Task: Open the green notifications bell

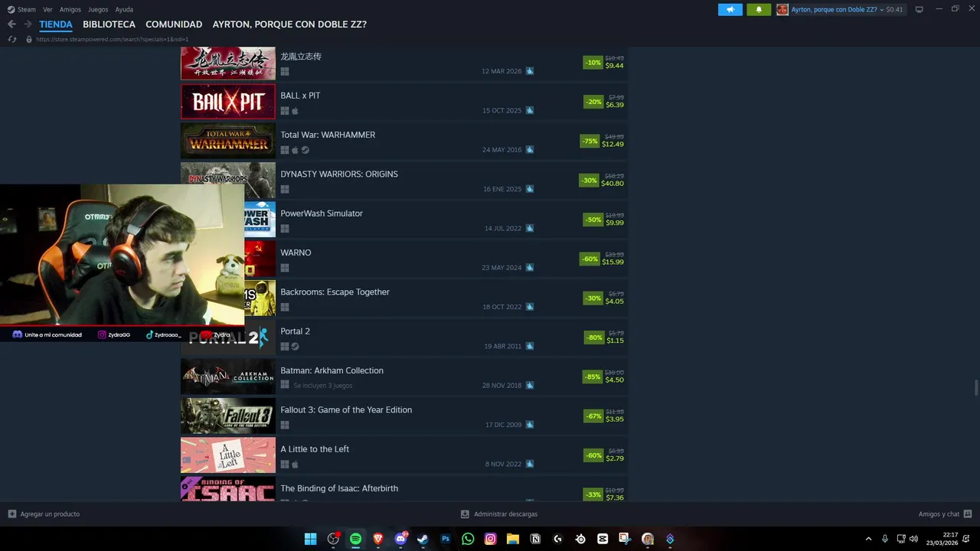Action: click(759, 9)
